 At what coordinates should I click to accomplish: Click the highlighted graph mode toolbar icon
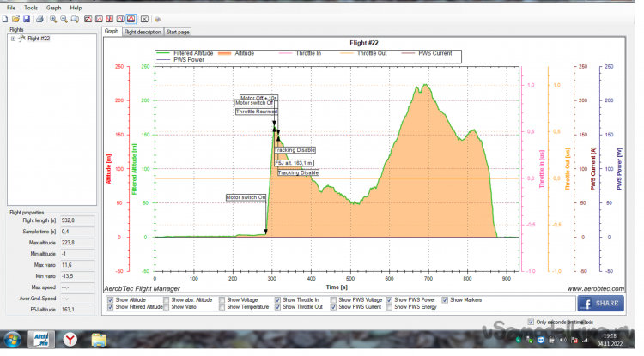[131, 18]
